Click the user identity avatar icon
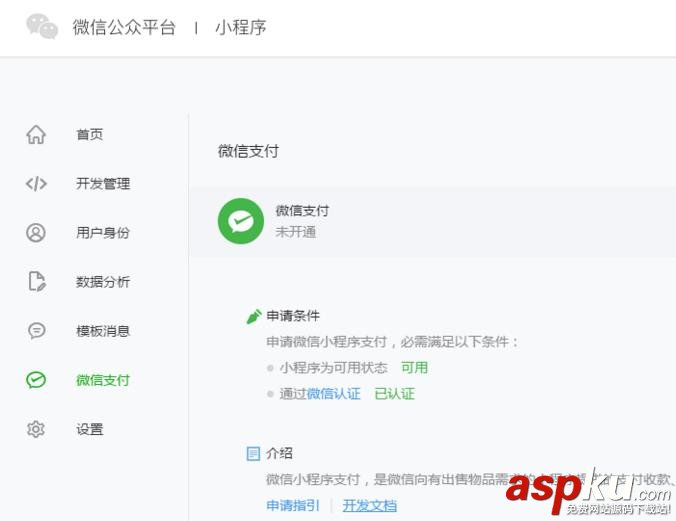The width and height of the screenshot is (676, 521). (x=36, y=233)
